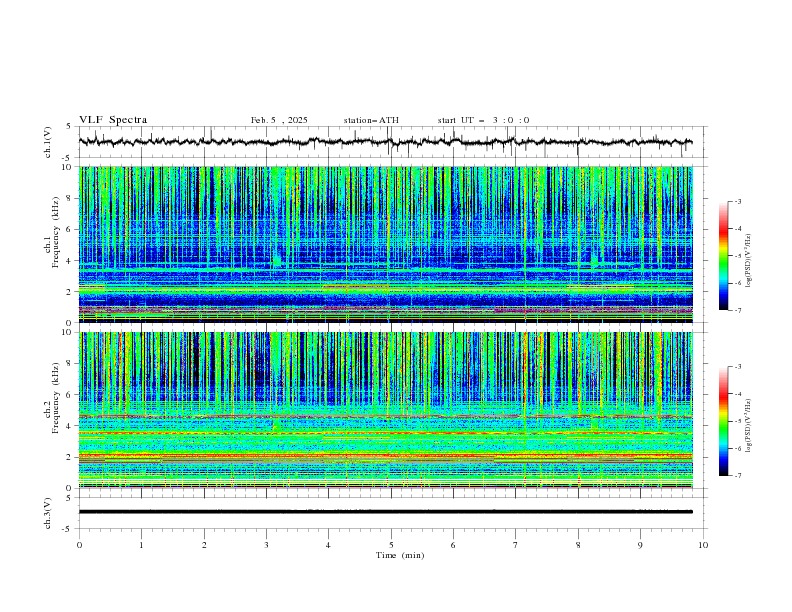Click time axis tick label "7"
This screenshot has height=612, width=792.
pos(516,545)
